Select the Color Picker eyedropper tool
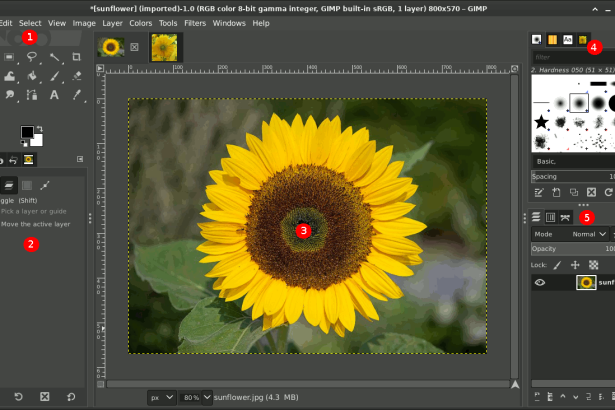This screenshot has height=410, width=615. (77, 95)
